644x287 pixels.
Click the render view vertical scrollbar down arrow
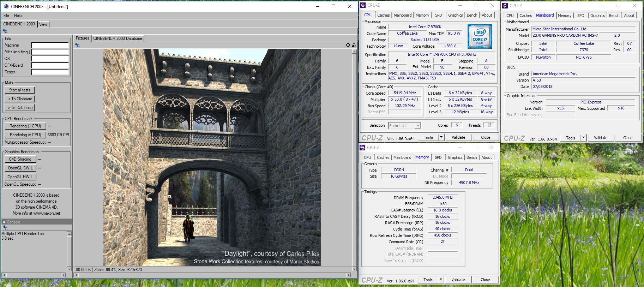pyautogui.click(x=354, y=269)
